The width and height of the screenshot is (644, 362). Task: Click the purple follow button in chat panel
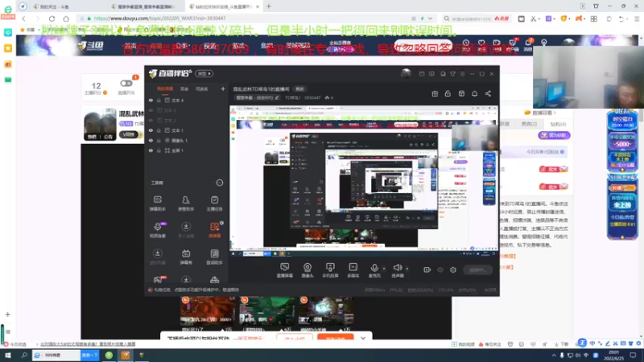[x=554, y=135]
